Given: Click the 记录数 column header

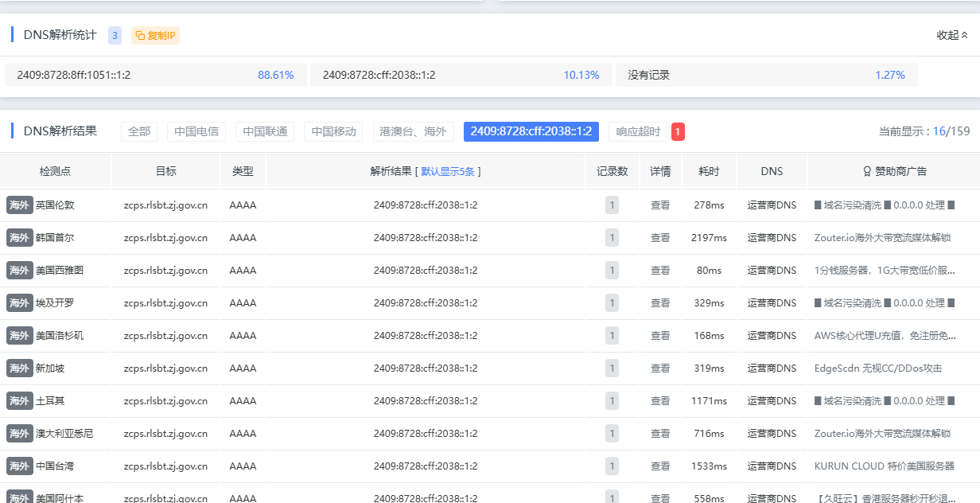Looking at the screenshot, I should (x=612, y=171).
